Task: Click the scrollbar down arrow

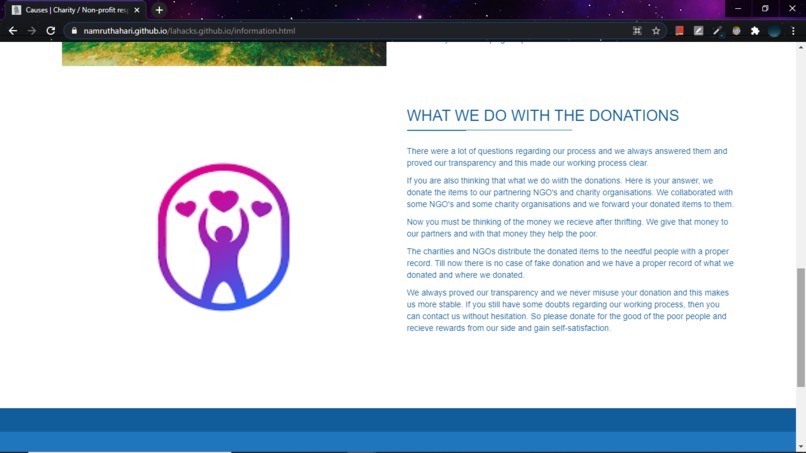Action: [x=801, y=447]
